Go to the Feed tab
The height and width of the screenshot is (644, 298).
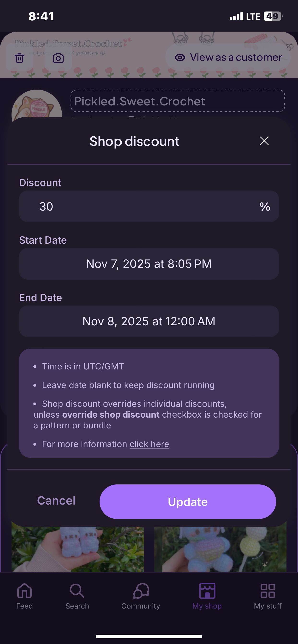(24, 596)
